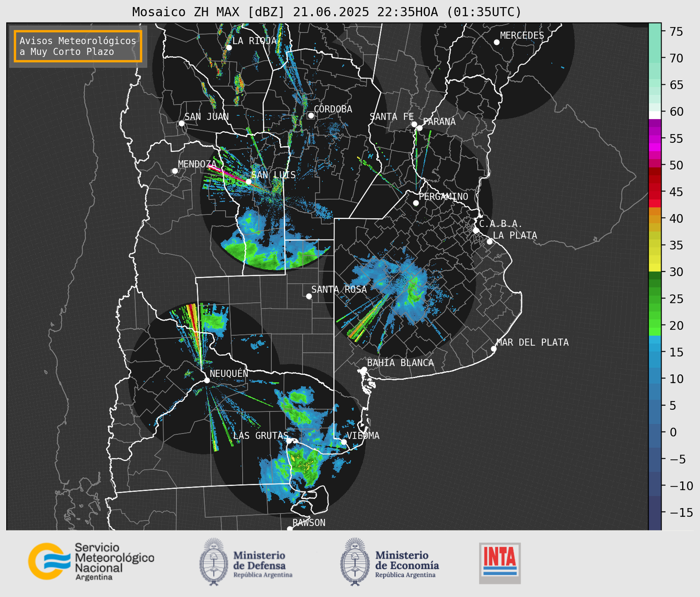Click the MENDOZA city marker dot

175,171
